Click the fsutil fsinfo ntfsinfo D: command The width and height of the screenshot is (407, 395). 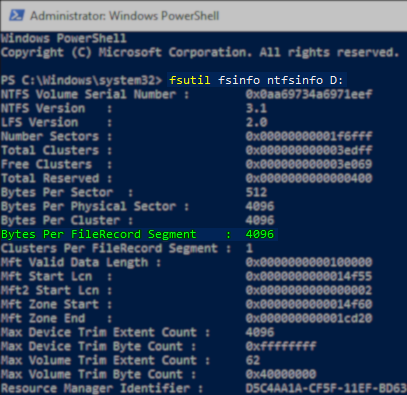[x=256, y=80]
